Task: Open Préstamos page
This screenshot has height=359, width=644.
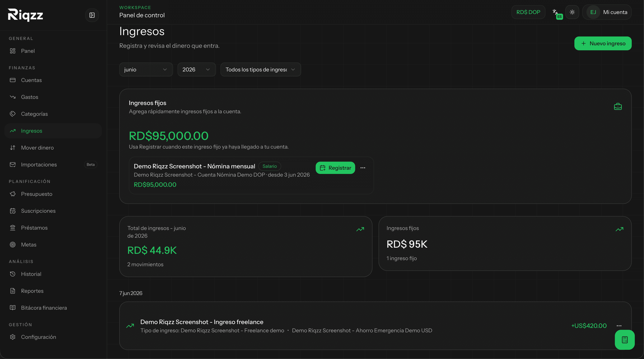Action: tap(53, 228)
